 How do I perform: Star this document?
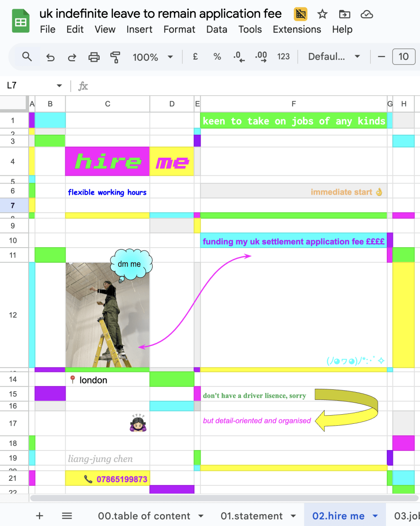point(322,14)
